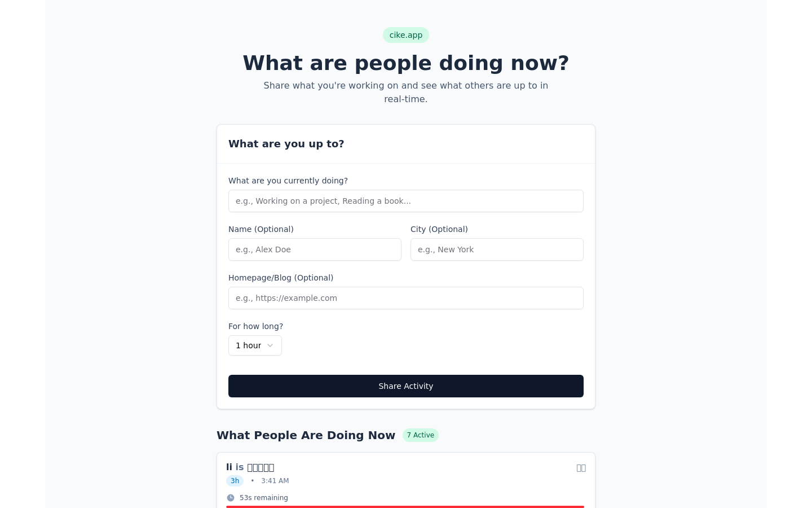Click the 3h duration tag

click(235, 481)
